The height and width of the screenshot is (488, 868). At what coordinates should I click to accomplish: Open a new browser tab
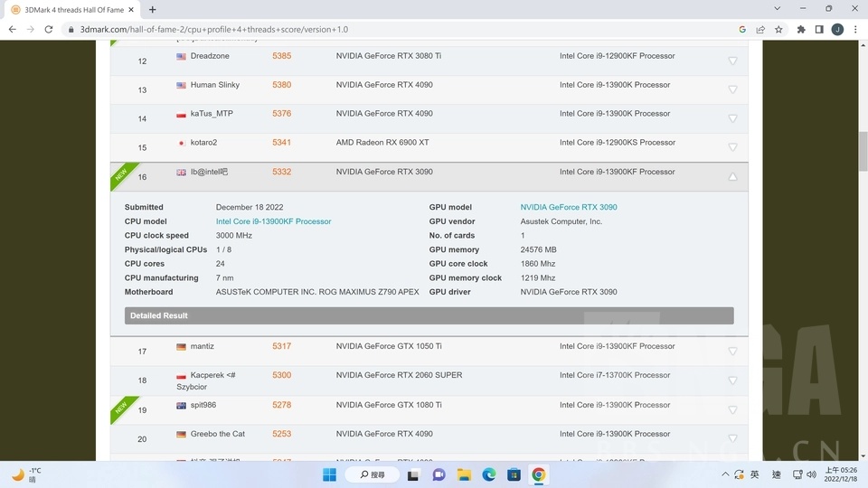(x=152, y=9)
